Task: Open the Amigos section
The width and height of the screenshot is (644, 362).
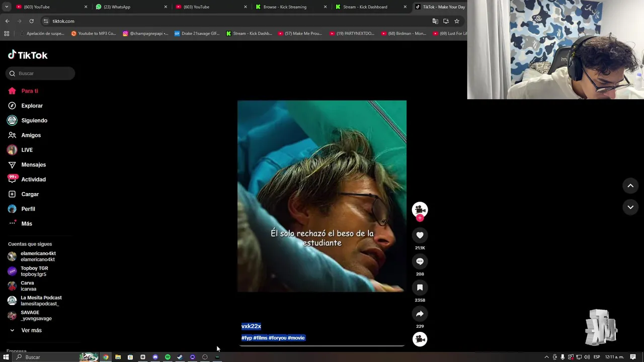Action: [31, 135]
